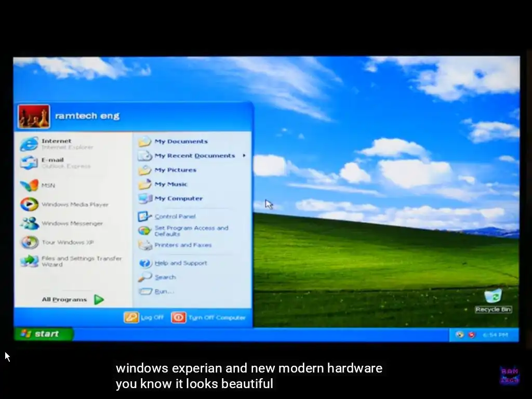Click the red Turn Off Computer icon
This screenshot has height=399, width=532.
pos(179,317)
